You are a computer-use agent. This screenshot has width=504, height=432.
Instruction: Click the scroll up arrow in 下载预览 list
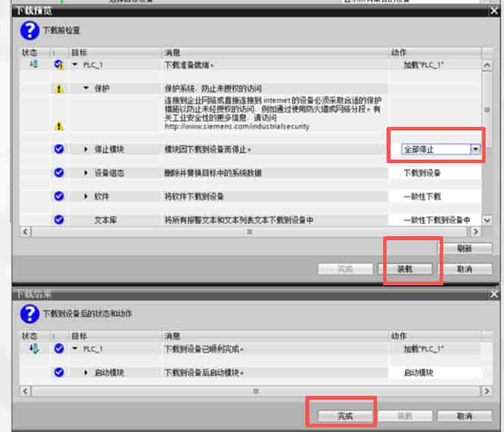(x=487, y=66)
